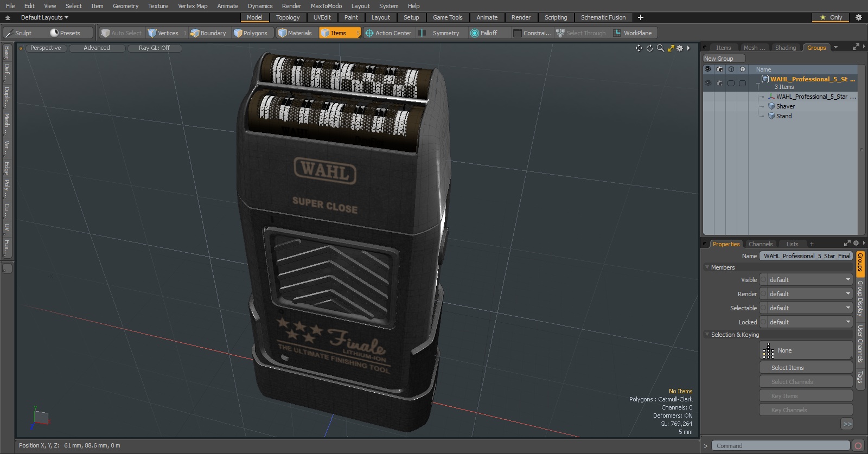Toggle the Only star option
This screenshot has height=454, width=868.
[x=831, y=17]
